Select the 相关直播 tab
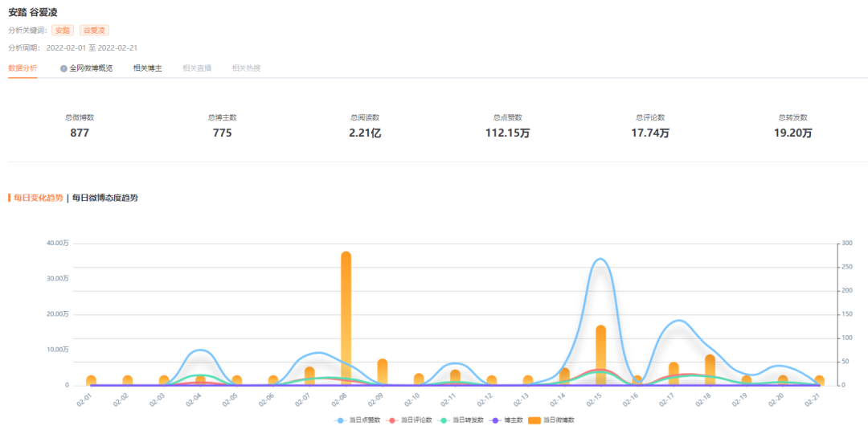Image resolution: width=868 pixels, height=430 pixels. tap(197, 68)
